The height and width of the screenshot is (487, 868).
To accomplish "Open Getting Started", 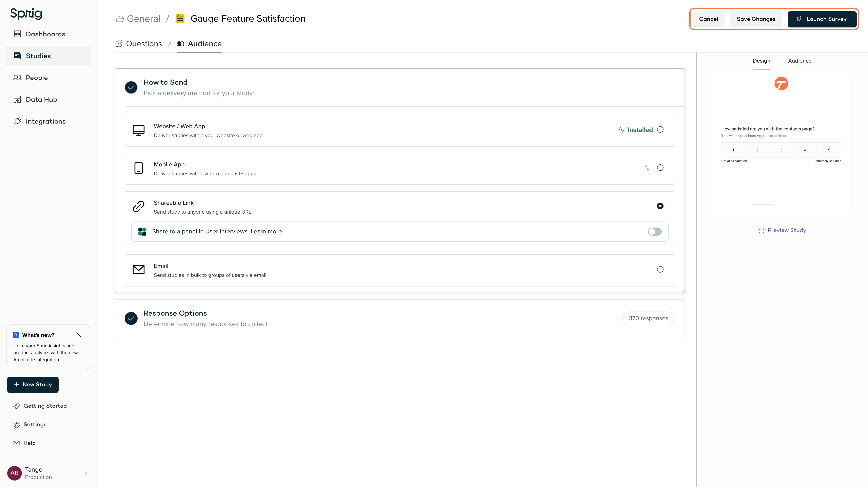I will click(40, 406).
